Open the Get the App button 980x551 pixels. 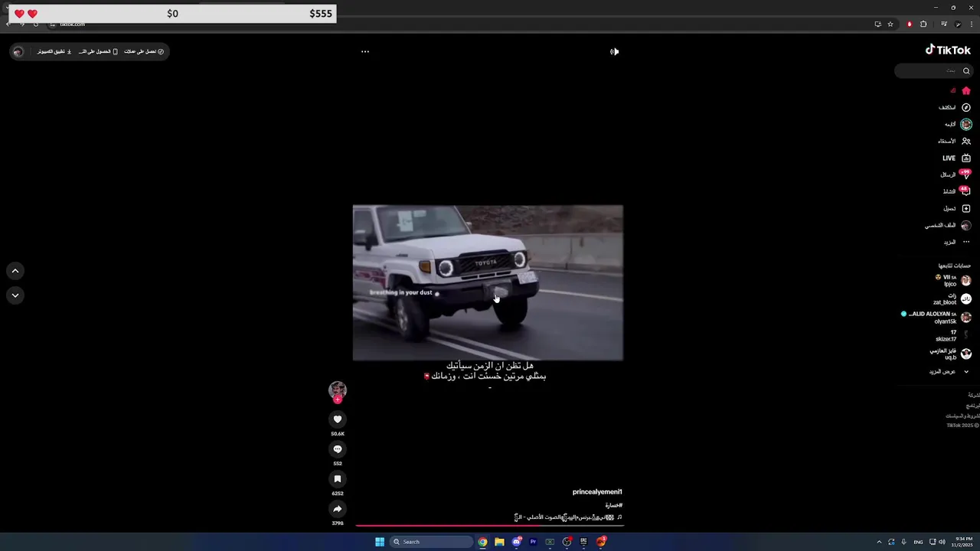(98, 51)
